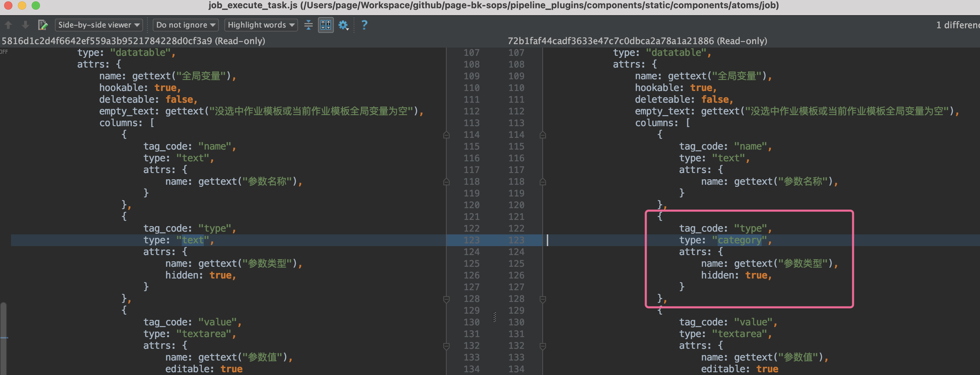980x375 pixels.
Task: Open help using the question mark icon
Action: pos(364,25)
